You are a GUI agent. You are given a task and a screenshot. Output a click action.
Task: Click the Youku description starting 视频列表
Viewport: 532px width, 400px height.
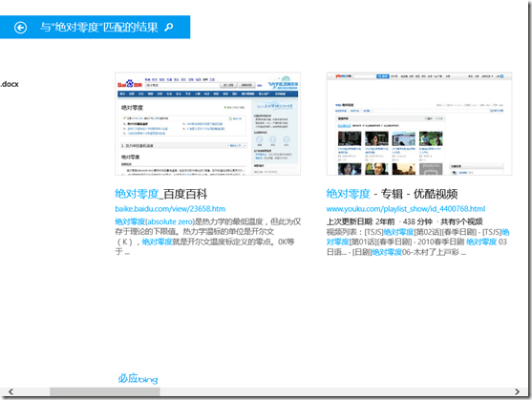click(418, 242)
